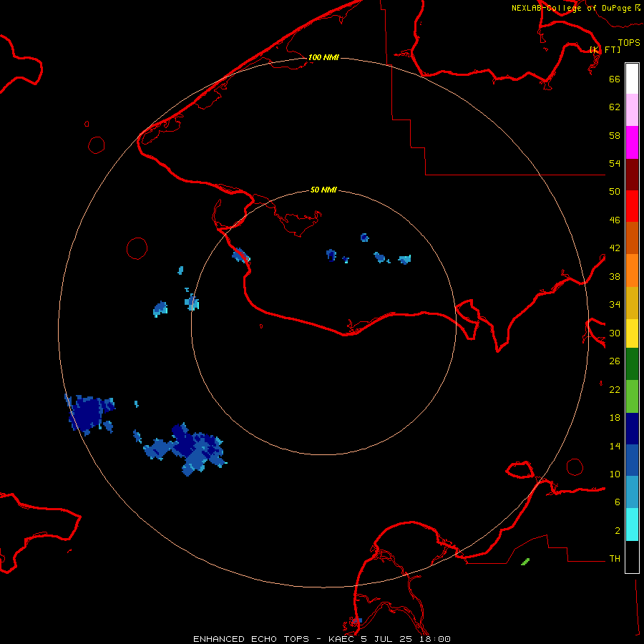644x644 pixels.
Task: Click the 10 value on the legend
Action: coord(615,474)
